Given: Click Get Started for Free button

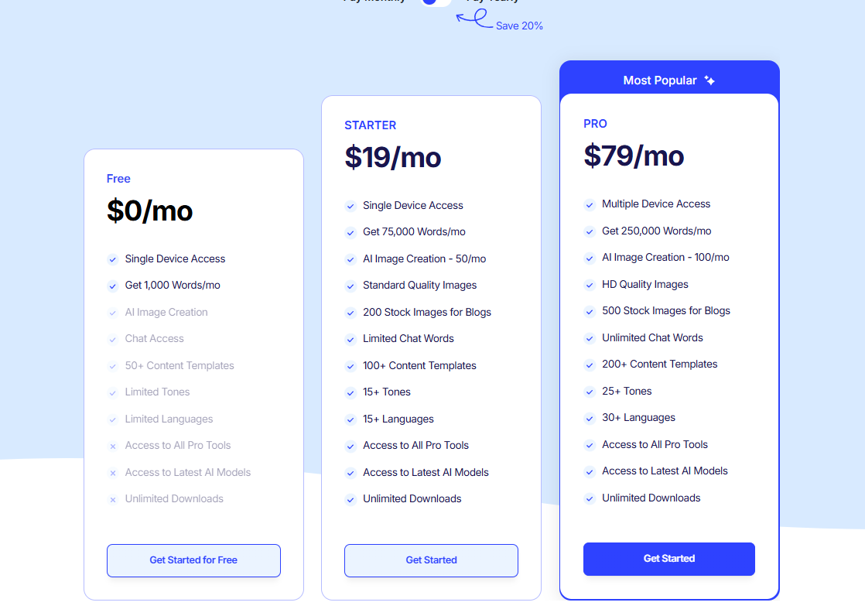Looking at the screenshot, I should point(193,560).
